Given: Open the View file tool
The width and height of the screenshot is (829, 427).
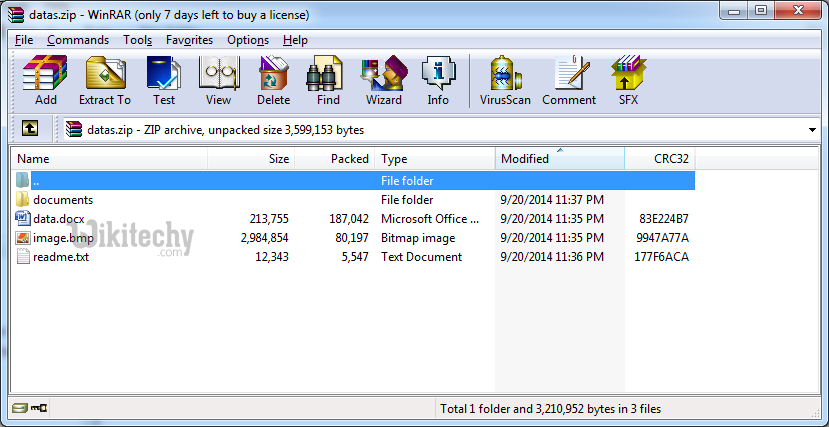Looking at the screenshot, I should [x=218, y=80].
